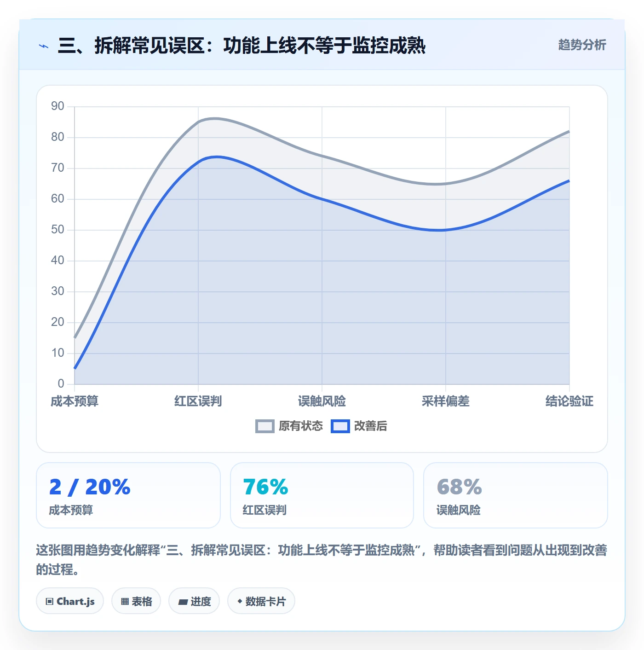Screen dimensions: 644x650
Task: Click the gray line start point at 成本预算
Action: (75, 337)
